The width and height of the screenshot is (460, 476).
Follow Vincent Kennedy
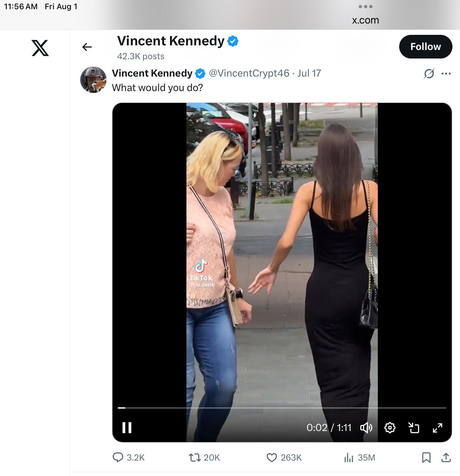click(425, 47)
